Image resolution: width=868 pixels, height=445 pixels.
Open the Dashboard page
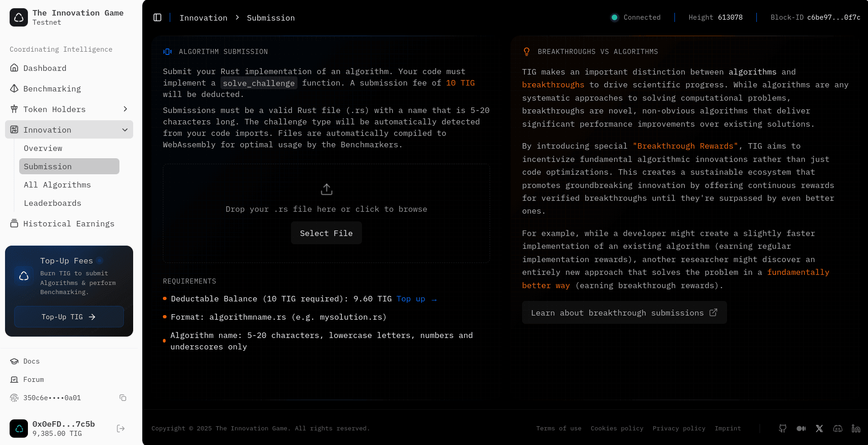pyautogui.click(x=45, y=68)
